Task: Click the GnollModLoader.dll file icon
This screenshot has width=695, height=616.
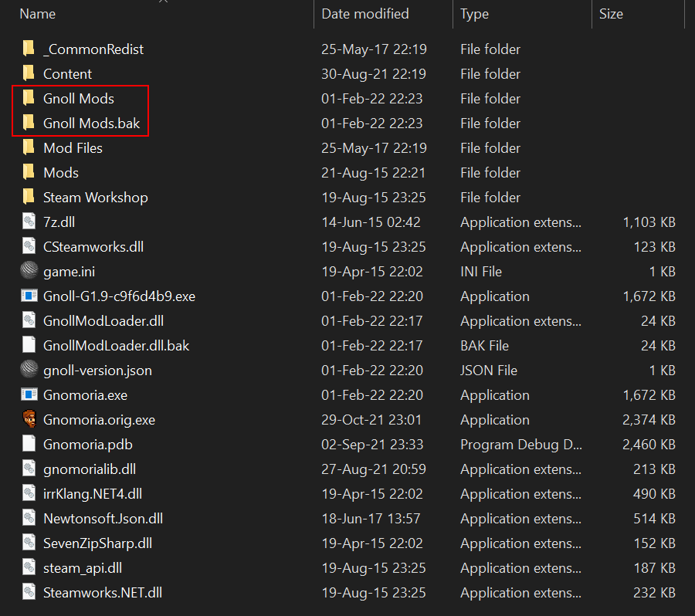Action: click(29, 320)
